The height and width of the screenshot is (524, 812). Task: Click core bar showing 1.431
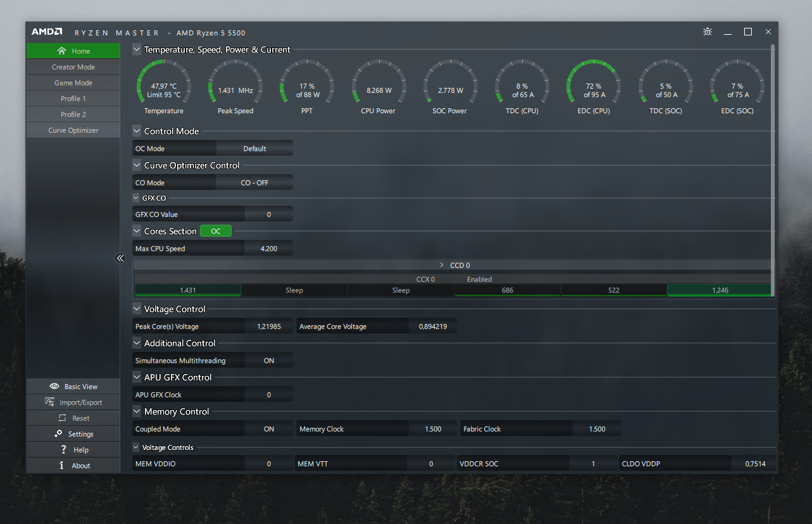188,290
